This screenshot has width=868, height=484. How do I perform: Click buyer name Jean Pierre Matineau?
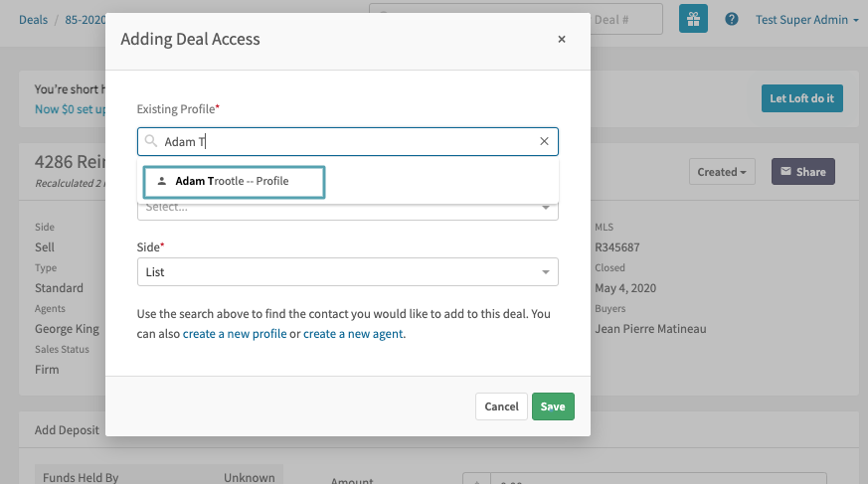(650, 329)
